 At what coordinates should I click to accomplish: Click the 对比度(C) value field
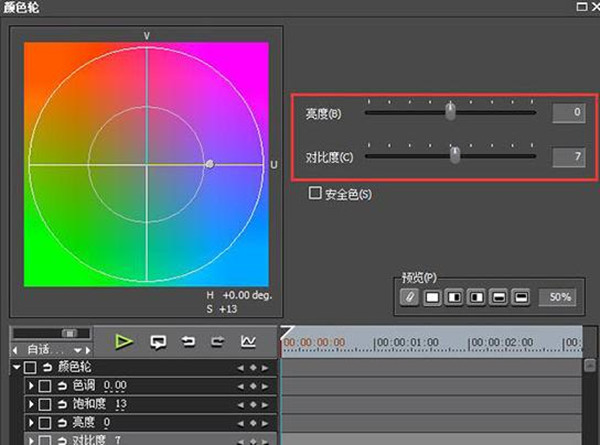pos(567,156)
